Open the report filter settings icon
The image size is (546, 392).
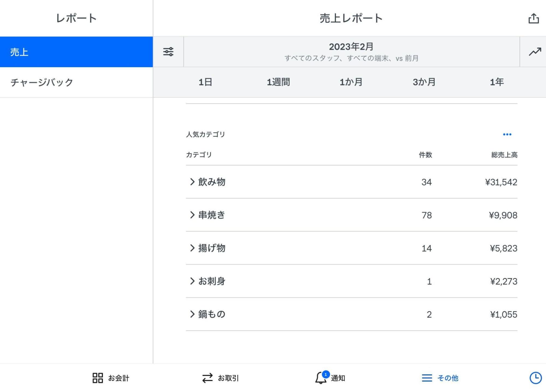168,52
